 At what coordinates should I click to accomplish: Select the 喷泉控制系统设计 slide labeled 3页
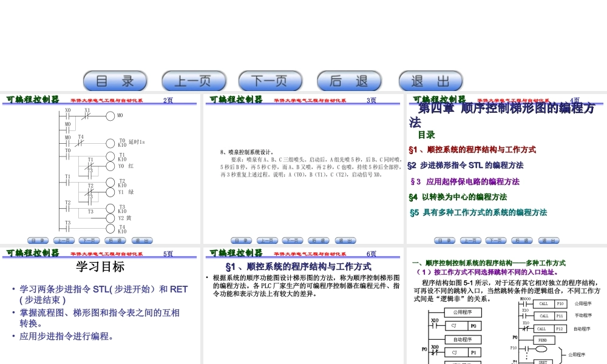303,169
